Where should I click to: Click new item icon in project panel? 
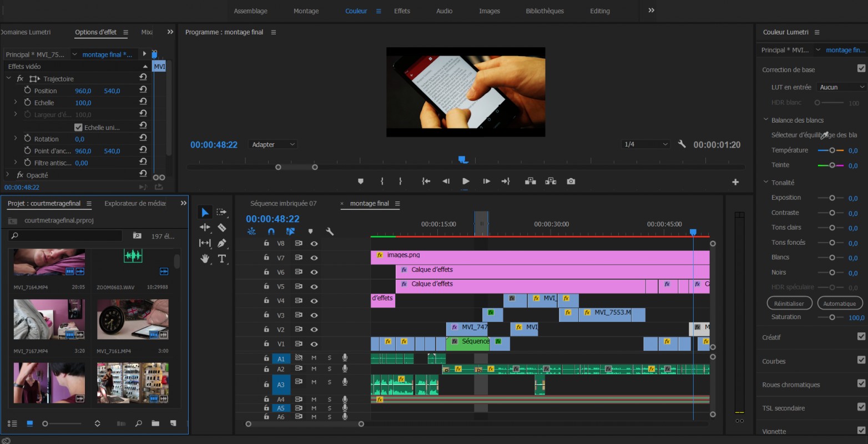coord(173,423)
